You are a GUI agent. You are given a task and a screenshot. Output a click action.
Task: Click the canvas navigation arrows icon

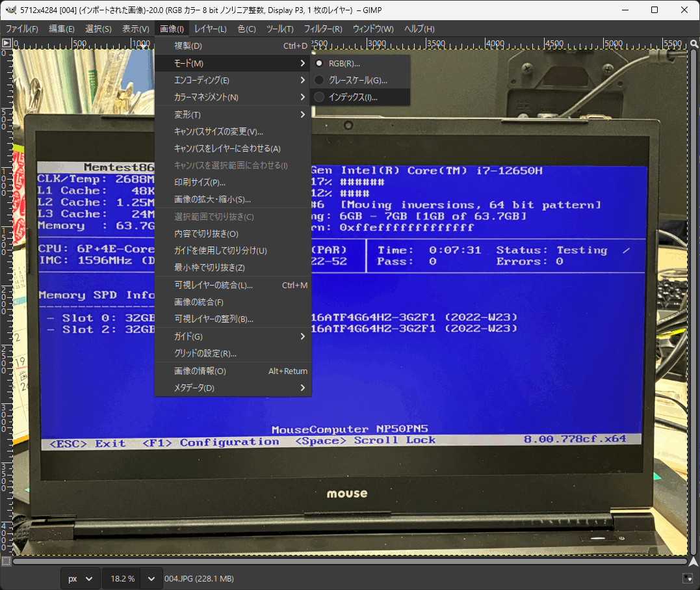coord(694,561)
